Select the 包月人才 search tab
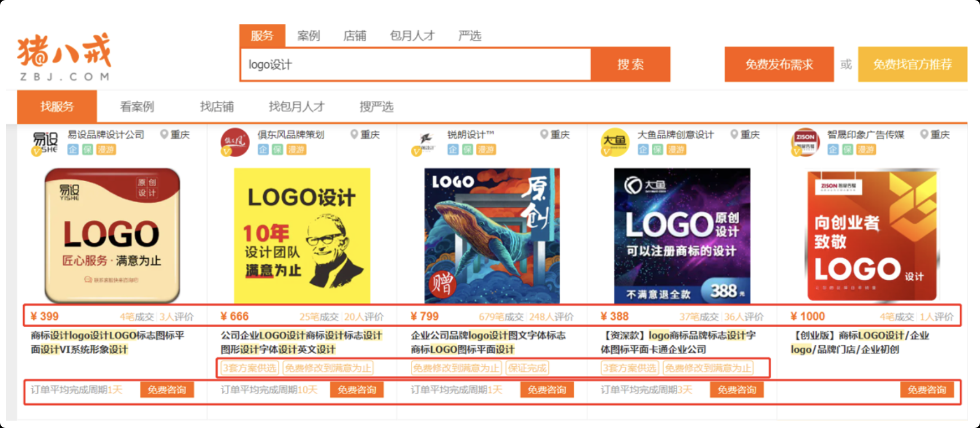This screenshot has width=980, height=428. tap(412, 36)
